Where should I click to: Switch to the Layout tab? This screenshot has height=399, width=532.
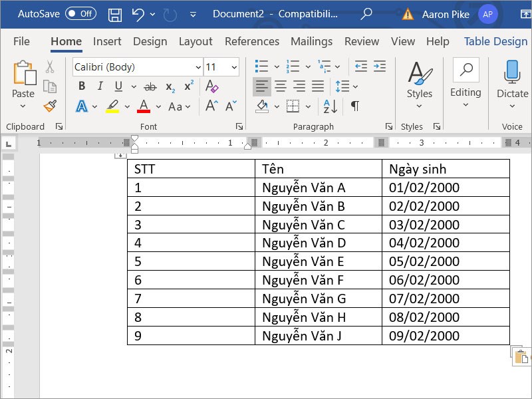pos(196,41)
